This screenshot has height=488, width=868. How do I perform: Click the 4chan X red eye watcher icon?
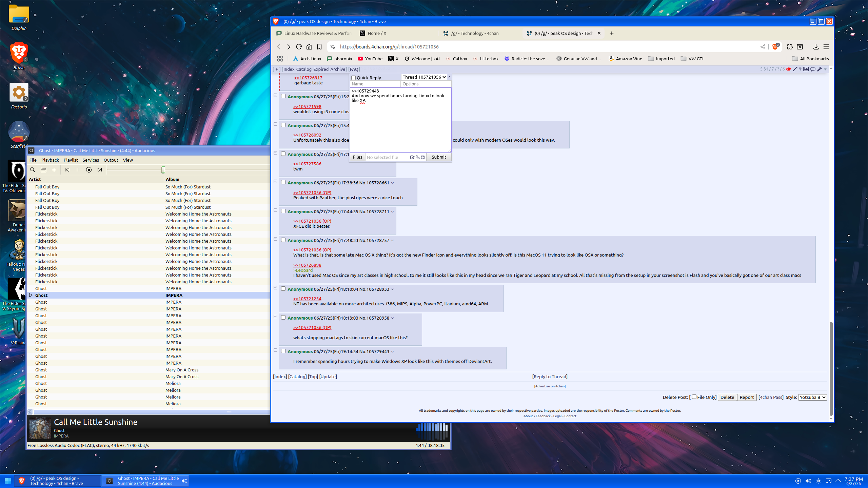pyautogui.click(x=789, y=69)
